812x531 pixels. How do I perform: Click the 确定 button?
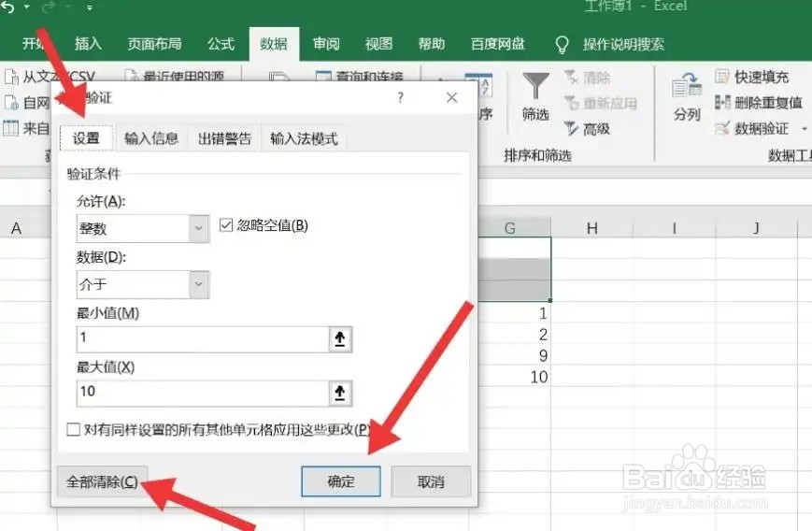341,481
